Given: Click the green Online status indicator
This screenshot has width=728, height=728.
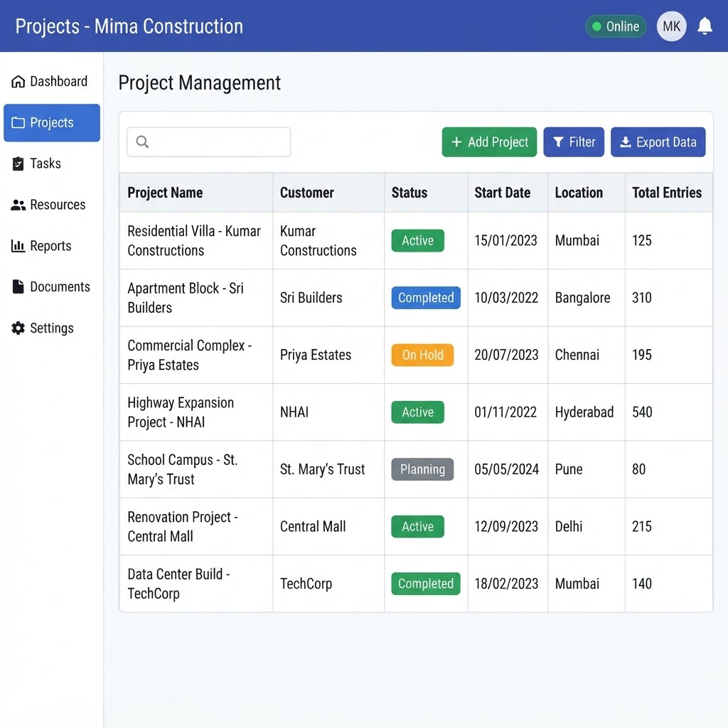Looking at the screenshot, I should [x=616, y=26].
